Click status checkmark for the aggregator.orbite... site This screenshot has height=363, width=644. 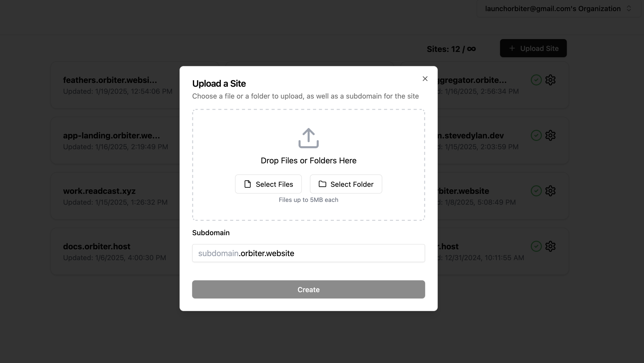point(536,80)
